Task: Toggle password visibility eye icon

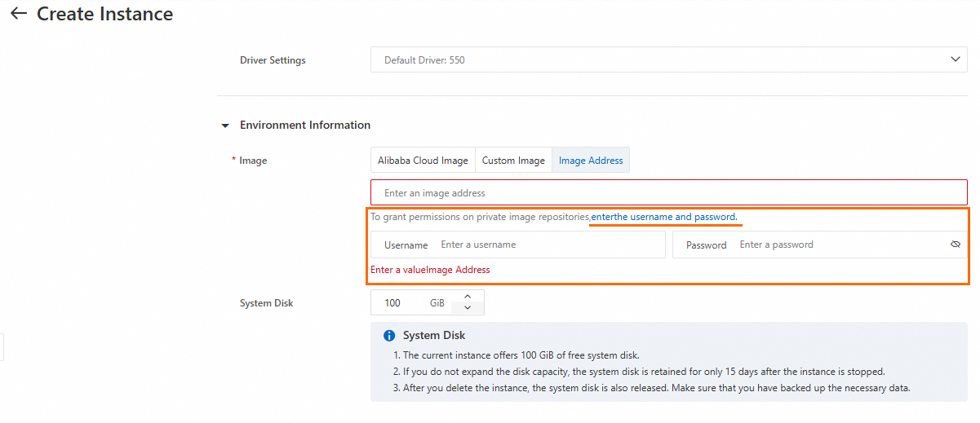Action: pyautogui.click(x=956, y=245)
